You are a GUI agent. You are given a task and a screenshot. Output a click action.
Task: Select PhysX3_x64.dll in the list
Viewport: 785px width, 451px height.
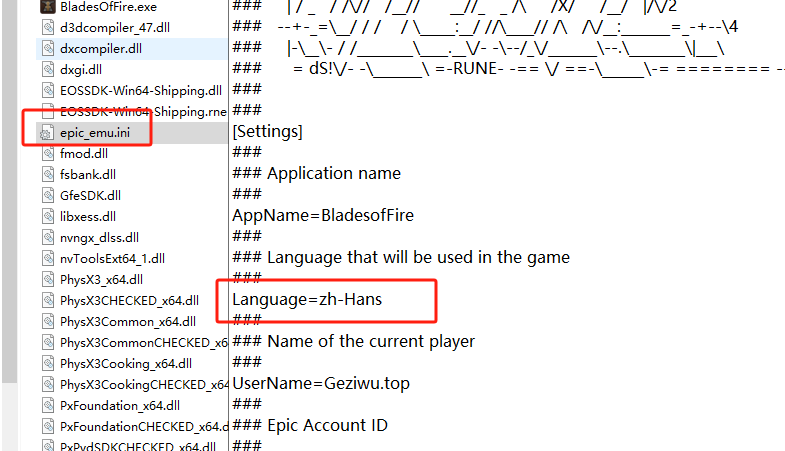(101, 280)
